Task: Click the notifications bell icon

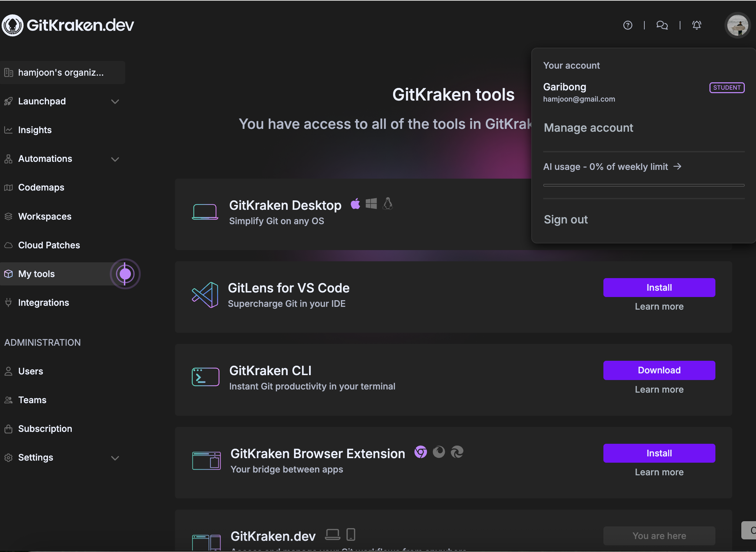Action: (x=696, y=25)
